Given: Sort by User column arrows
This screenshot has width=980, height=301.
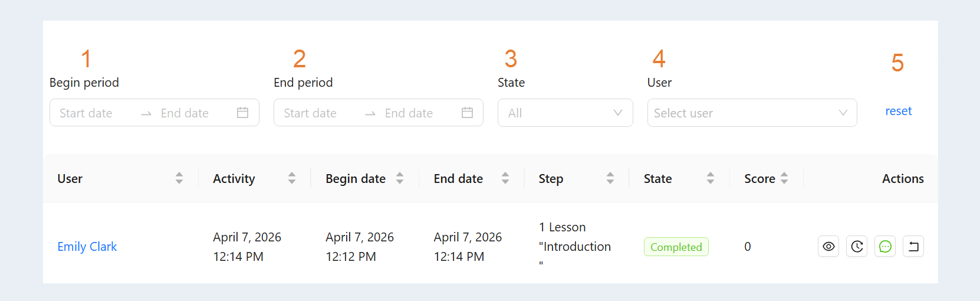Looking at the screenshot, I should (x=179, y=178).
